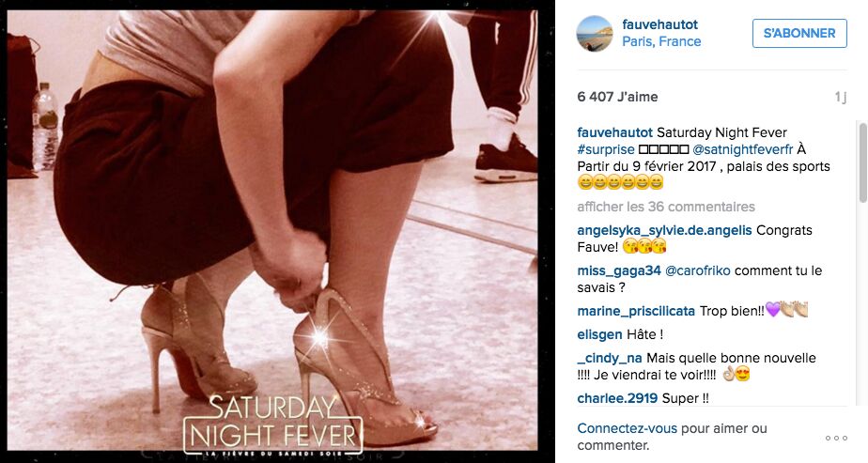Open the Paris, France location link
This screenshot has width=868, height=463.
661,41
